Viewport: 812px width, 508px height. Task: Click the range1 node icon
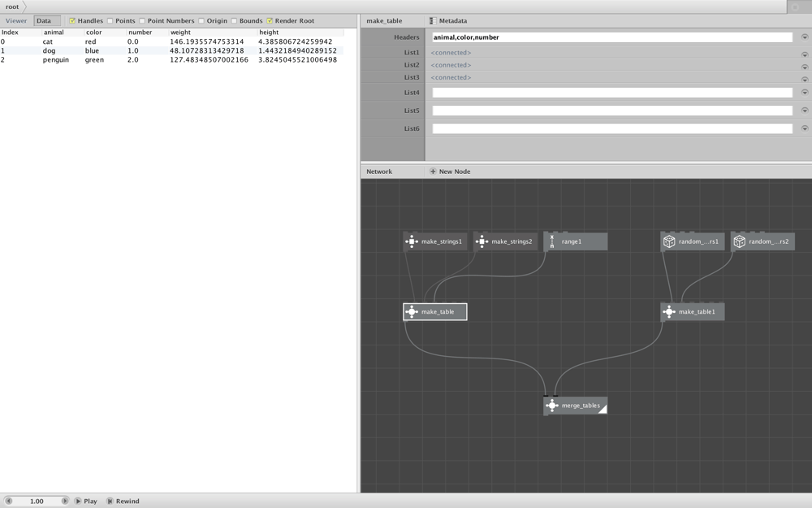click(x=552, y=241)
